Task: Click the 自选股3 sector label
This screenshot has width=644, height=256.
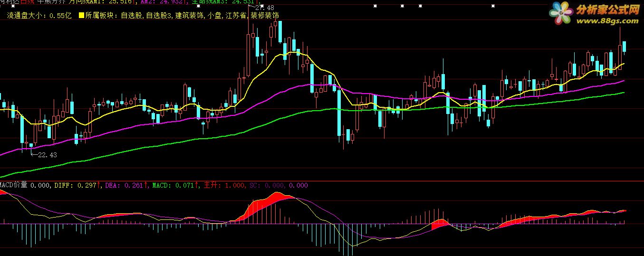Action: tap(159, 16)
